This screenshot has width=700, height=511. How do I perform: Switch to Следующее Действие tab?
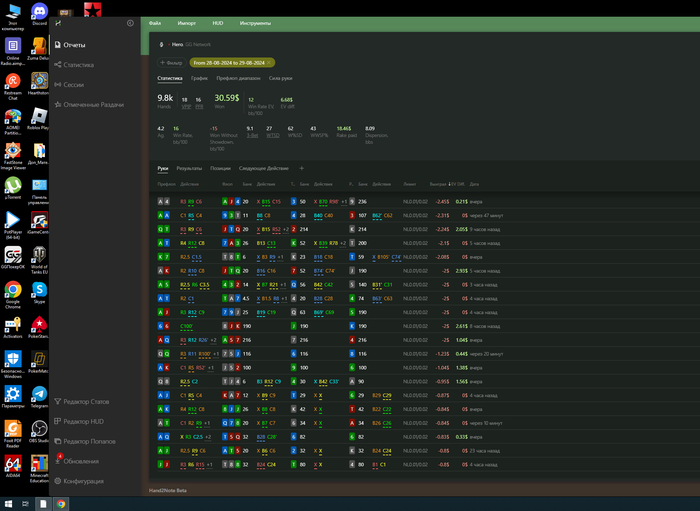[x=263, y=168]
